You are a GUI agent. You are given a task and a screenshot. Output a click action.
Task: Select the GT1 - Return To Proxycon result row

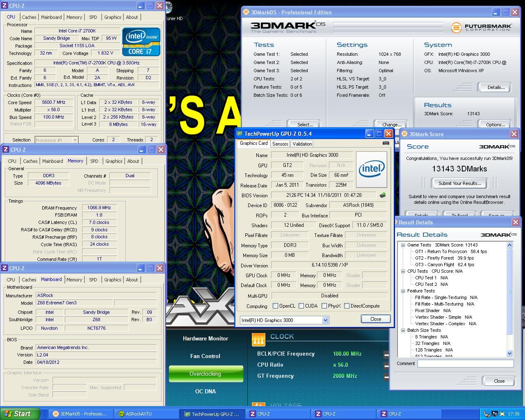click(x=451, y=251)
